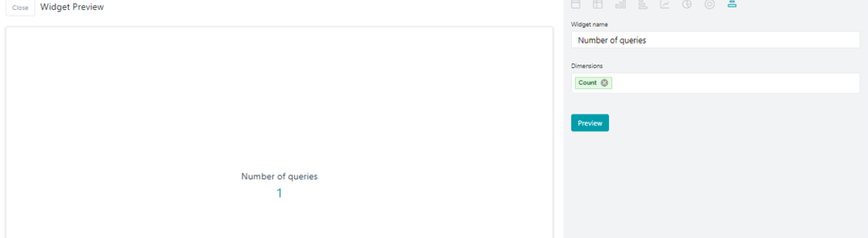Select the highlighted single-value widget icon

point(731,4)
